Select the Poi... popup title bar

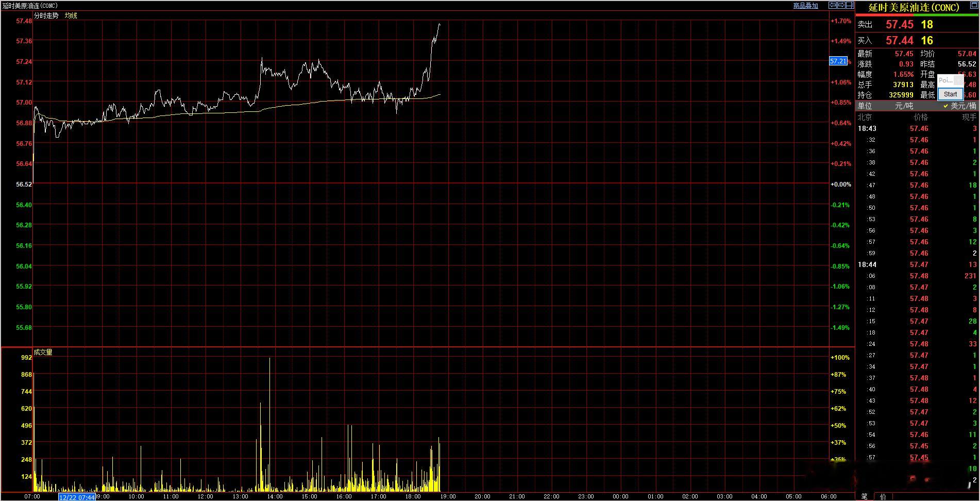[950, 80]
